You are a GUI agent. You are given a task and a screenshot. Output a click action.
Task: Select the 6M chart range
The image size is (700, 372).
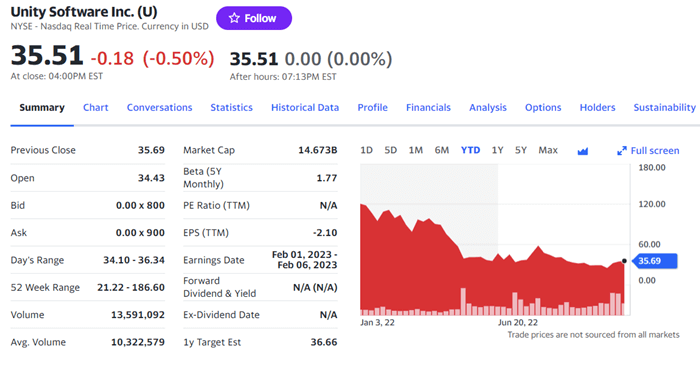click(442, 150)
